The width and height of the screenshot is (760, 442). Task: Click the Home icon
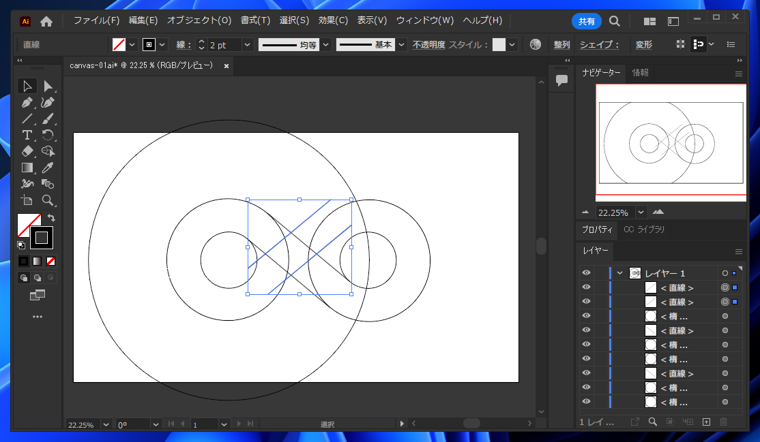pos(46,21)
